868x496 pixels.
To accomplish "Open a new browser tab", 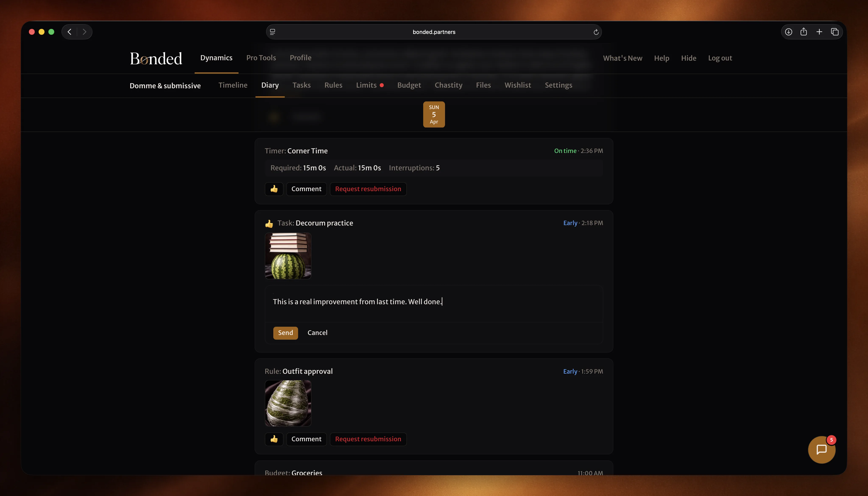I will click(x=819, y=32).
